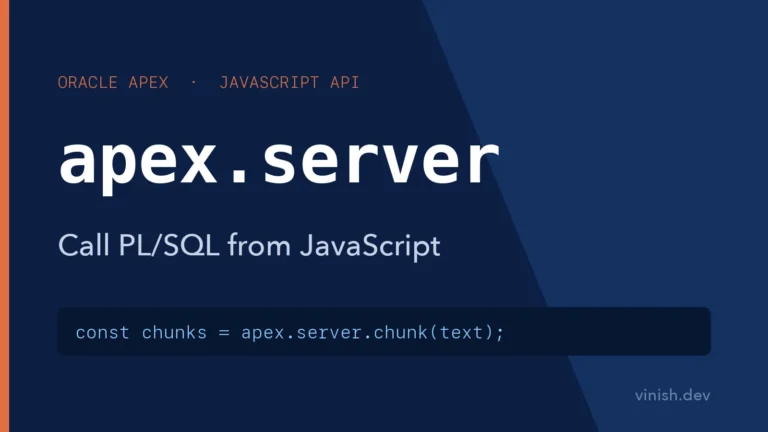The image size is (768, 432).
Task: Click the code line 'const chunks = apex.server.chunk(text);'
Action: (x=289, y=333)
